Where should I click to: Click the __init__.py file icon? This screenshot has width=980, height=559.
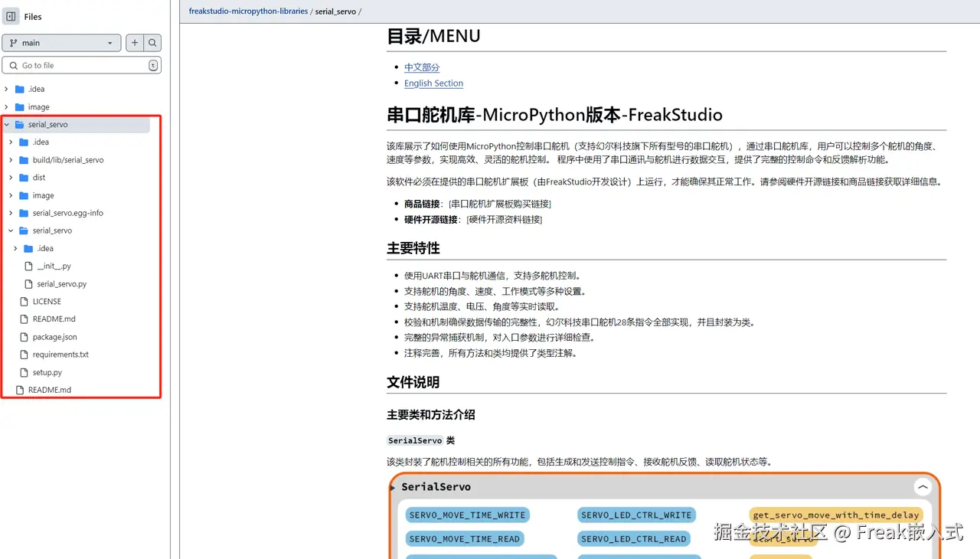pos(29,266)
